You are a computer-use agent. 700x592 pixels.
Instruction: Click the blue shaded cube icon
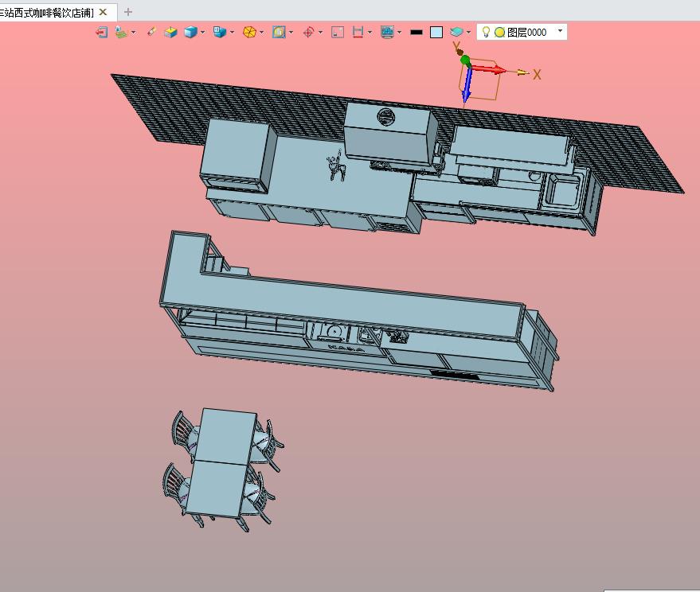pos(190,32)
